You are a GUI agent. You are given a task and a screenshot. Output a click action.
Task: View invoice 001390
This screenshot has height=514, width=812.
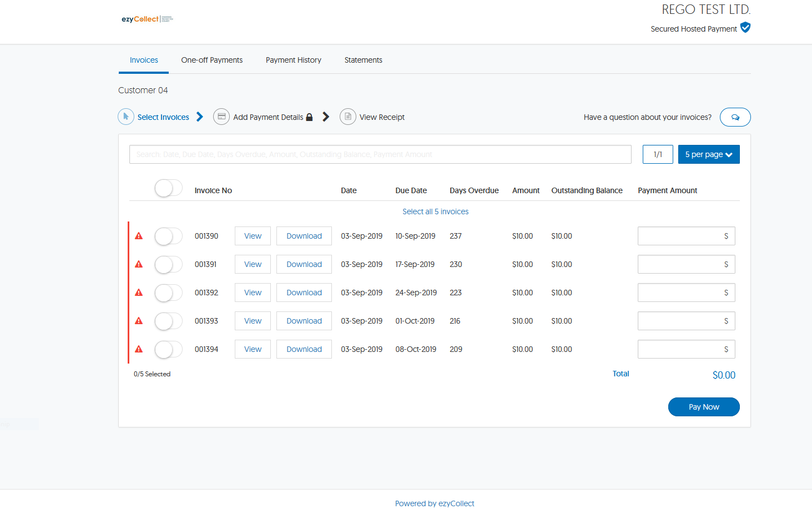tap(253, 236)
